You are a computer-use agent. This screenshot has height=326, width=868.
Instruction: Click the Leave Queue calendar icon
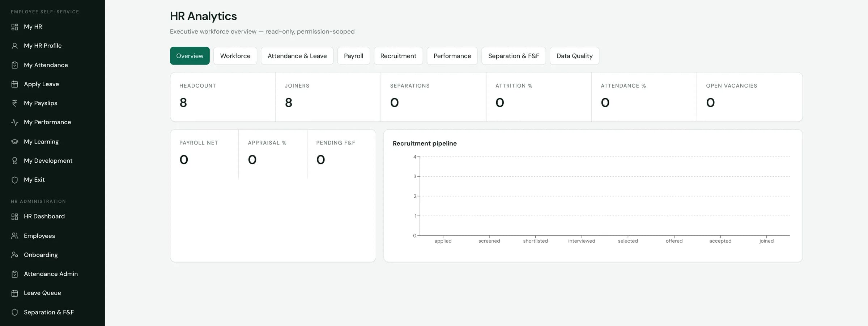[14, 293]
